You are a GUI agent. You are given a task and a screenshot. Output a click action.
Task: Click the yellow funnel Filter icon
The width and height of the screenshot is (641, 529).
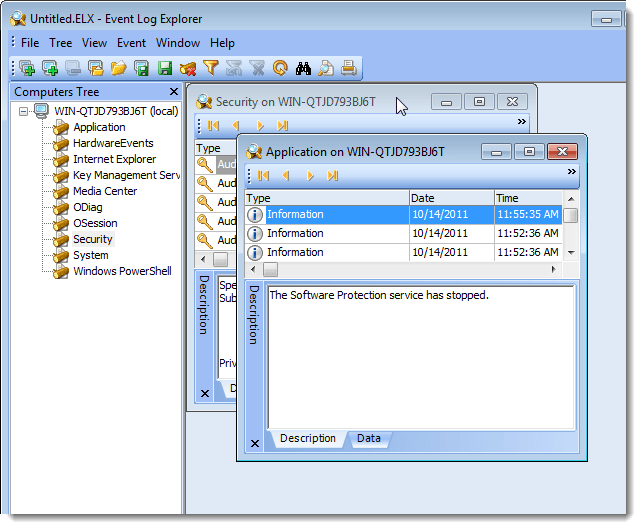[x=211, y=68]
